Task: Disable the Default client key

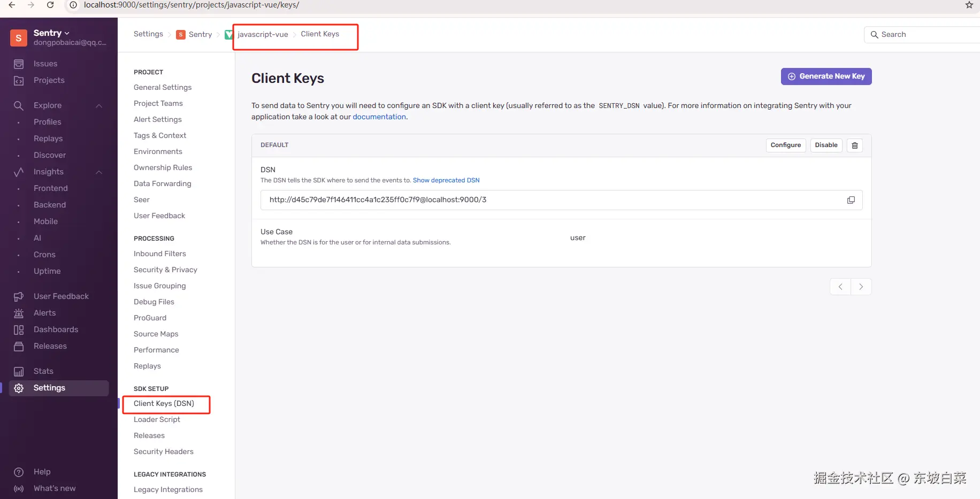Action: [826, 145]
